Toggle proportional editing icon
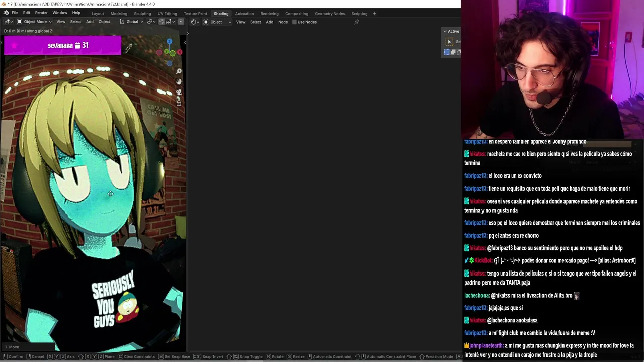Image resolution: width=644 pixels, height=362 pixels. pos(181,22)
